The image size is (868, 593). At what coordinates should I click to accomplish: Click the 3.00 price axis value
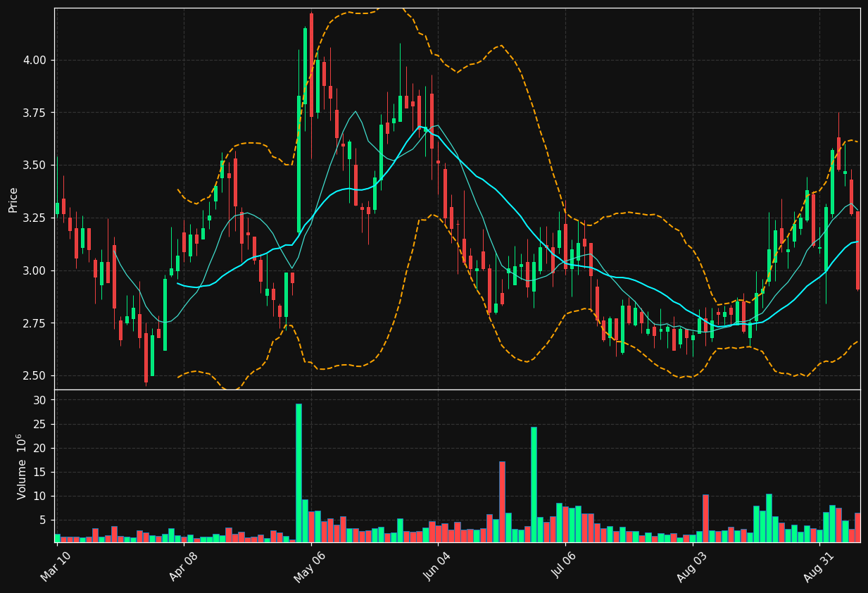tap(35, 271)
